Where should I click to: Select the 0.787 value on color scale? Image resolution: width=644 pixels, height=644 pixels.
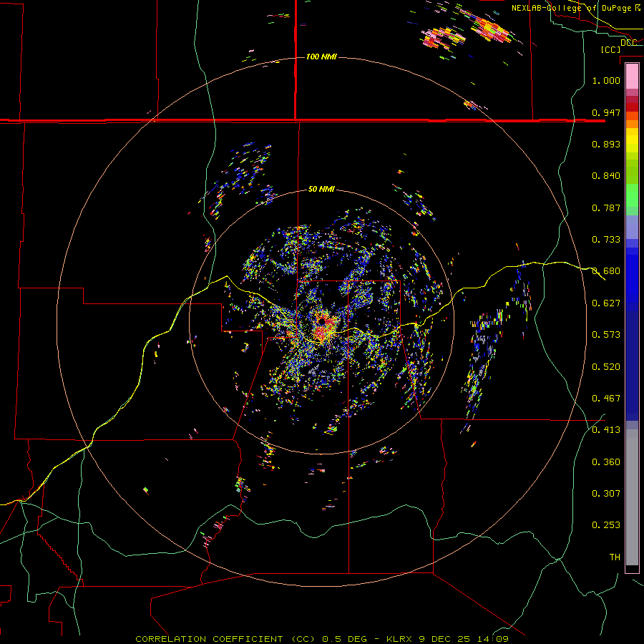tap(606, 208)
